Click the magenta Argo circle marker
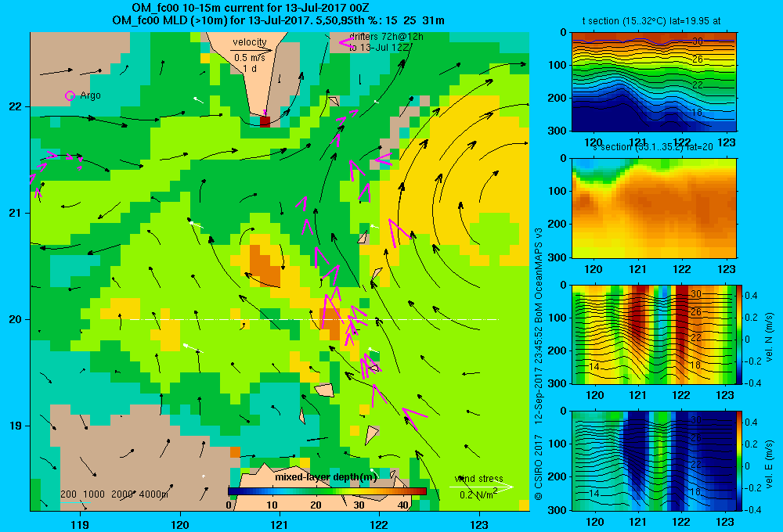This screenshot has width=783, height=532. click(x=70, y=95)
